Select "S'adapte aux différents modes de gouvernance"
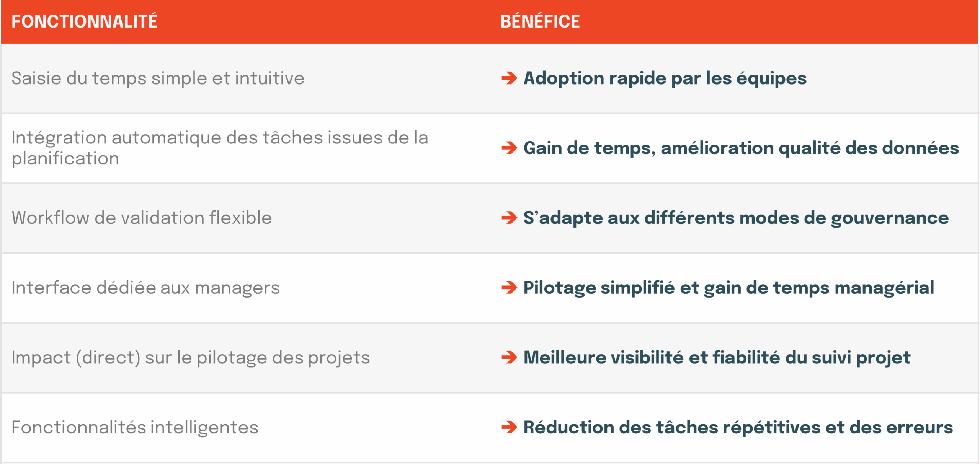The image size is (980, 464). tap(736, 218)
